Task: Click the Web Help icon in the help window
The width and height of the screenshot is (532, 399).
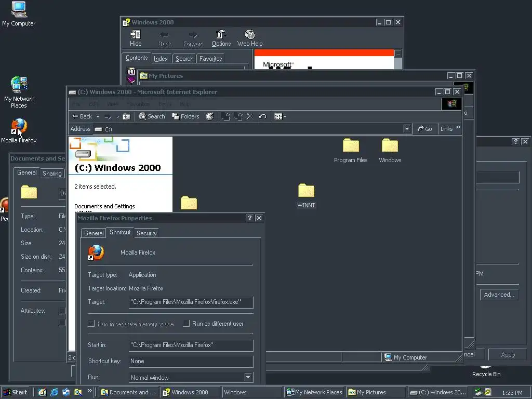Action: coord(250,35)
